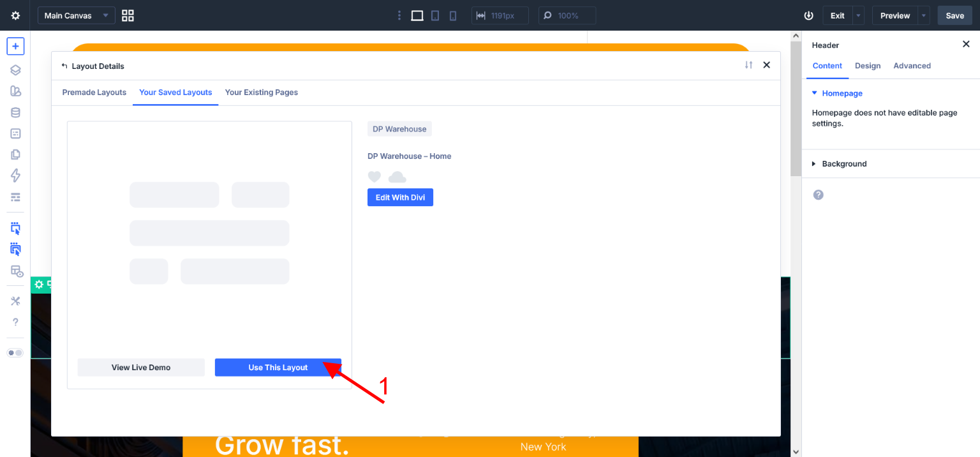Click the Use This Layout button
The image size is (980, 457).
(278, 368)
